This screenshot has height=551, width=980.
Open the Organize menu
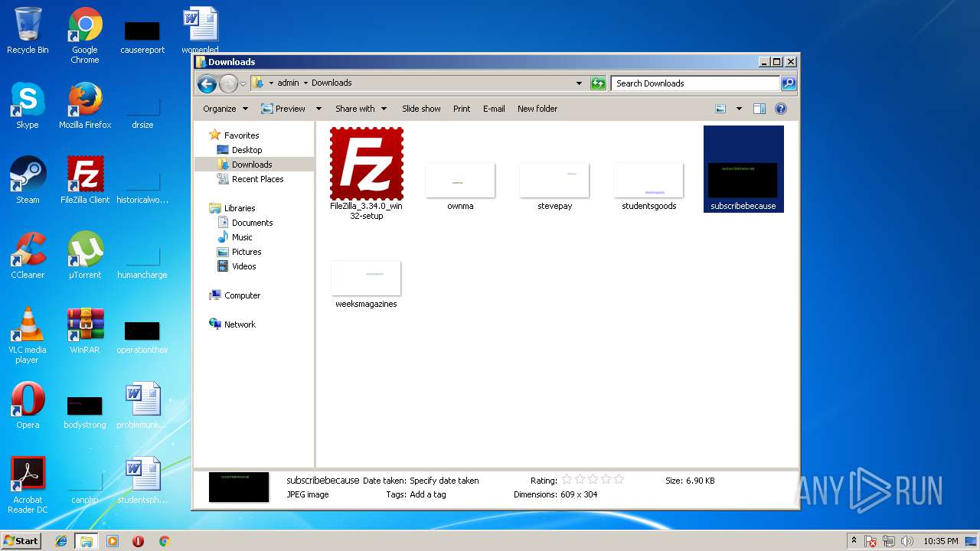click(x=225, y=109)
